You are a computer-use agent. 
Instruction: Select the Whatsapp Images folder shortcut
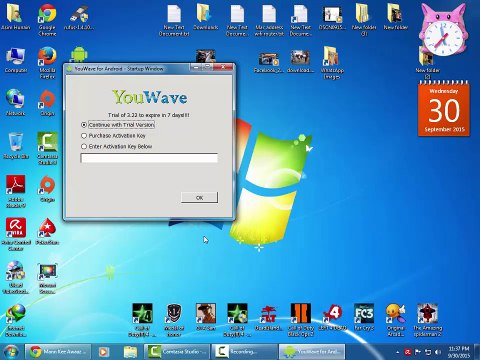coord(331,63)
